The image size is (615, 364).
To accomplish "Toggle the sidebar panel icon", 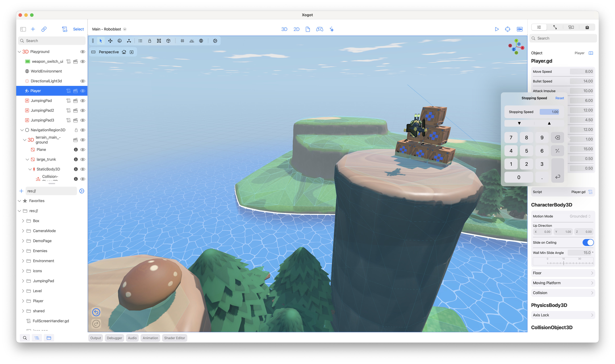I will click(23, 29).
